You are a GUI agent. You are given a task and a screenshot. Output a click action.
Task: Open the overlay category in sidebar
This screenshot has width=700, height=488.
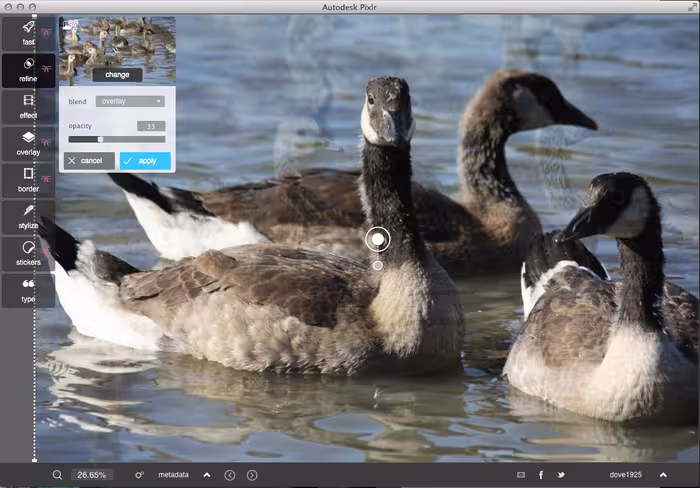coord(28,144)
